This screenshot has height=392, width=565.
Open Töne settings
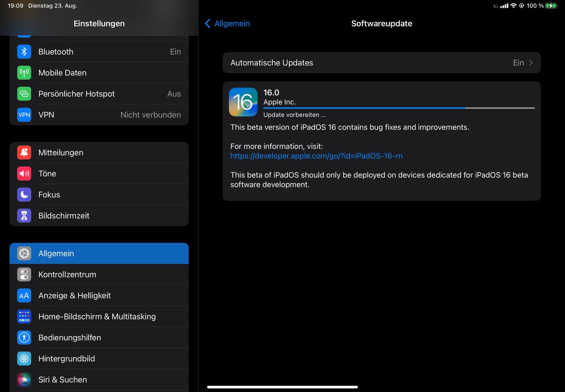point(99,174)
